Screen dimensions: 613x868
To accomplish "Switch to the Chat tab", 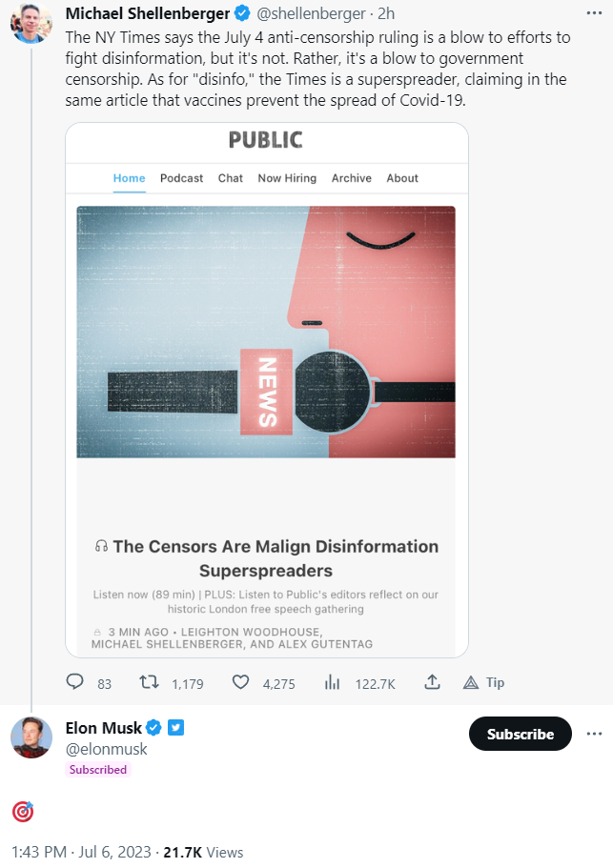I will click(231, 178).
